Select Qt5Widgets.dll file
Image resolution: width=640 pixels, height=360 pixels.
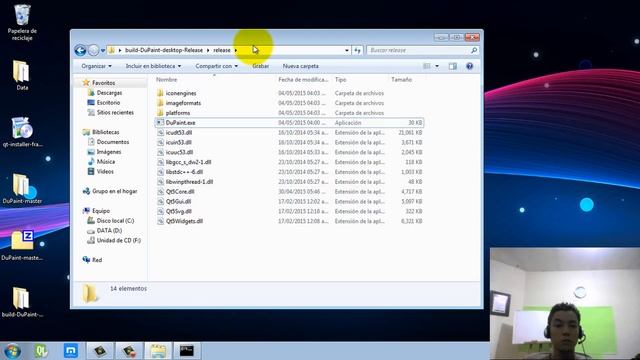(x=184, y=221)
